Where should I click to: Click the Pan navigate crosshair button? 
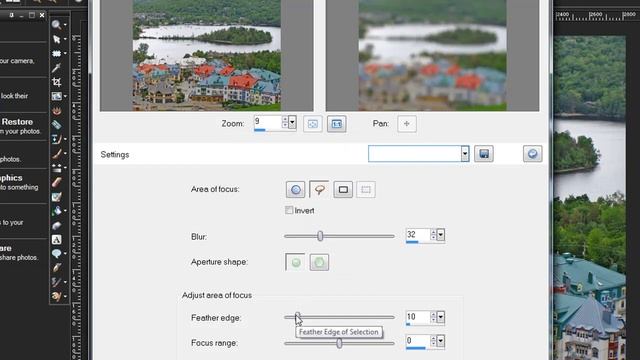tap(407, 124)
